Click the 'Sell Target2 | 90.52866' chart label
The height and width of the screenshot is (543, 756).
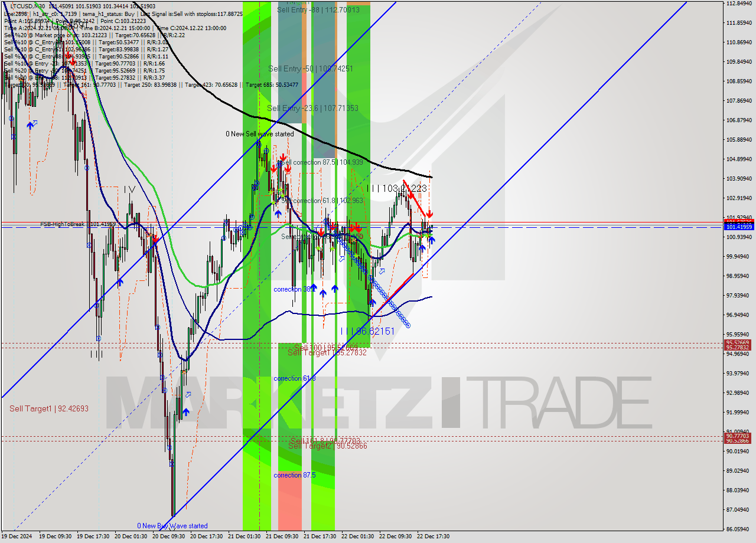point(328,446)
